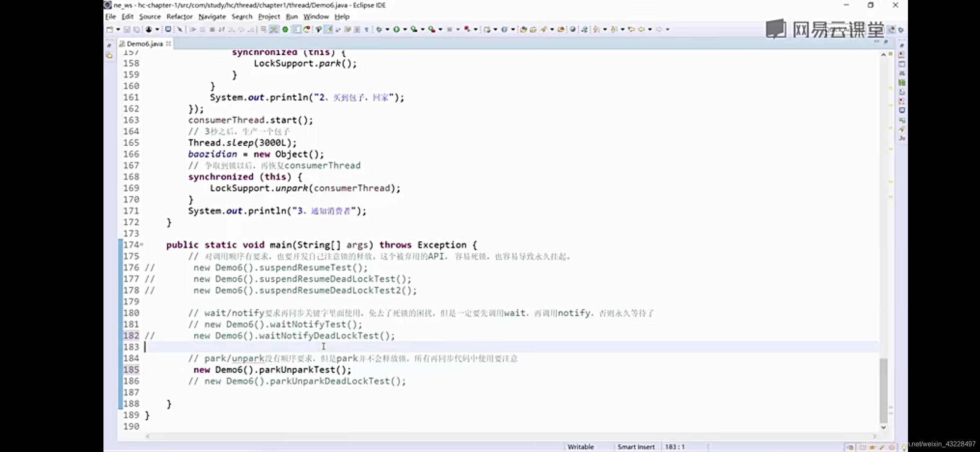Click the horizontal scrollbar left arrow
Screen dimensions: 980x452
[x=147, y=436]
